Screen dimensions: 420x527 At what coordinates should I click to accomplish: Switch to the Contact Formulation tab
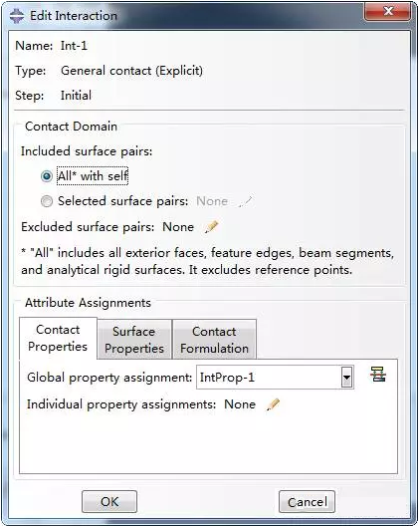[x=214, y=340]
